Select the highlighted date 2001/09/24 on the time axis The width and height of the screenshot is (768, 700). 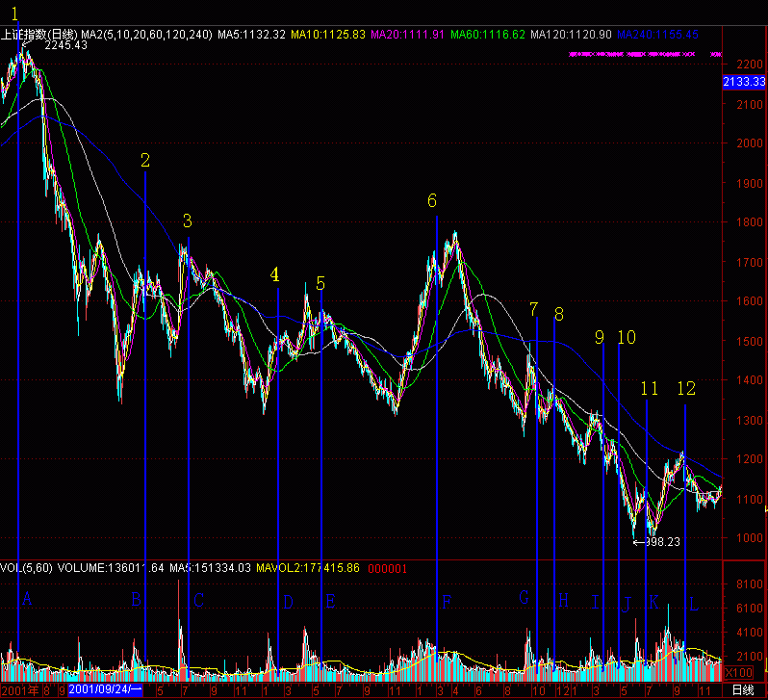[x=106, y=690]
